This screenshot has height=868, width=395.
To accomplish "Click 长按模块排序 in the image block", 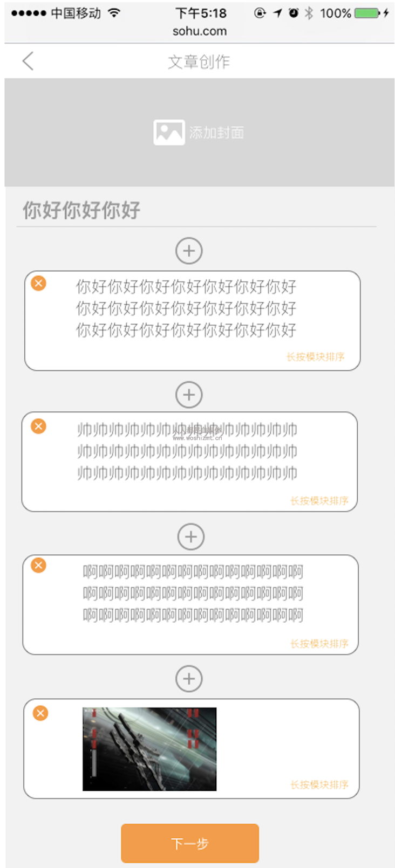I will pyautogui.click(x=319, y=785).
